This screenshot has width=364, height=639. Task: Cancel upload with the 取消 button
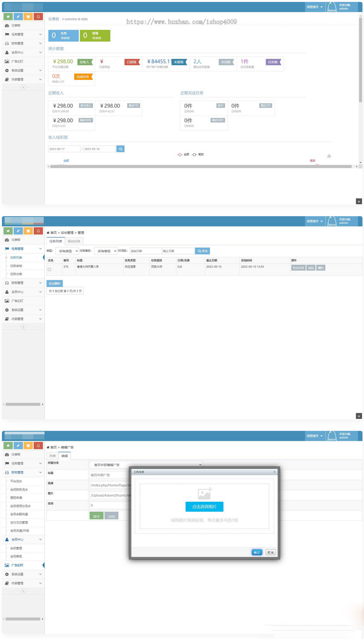click(x=270, y=552)
